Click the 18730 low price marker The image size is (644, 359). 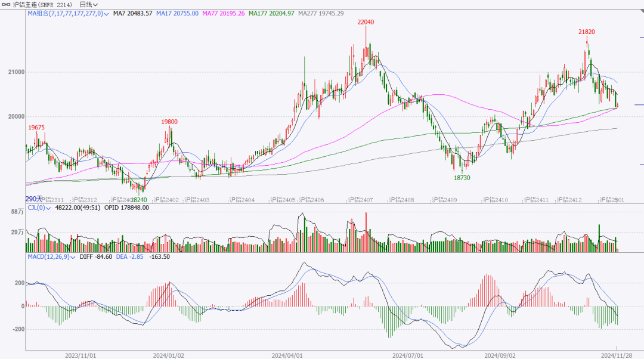click(462, 178)
